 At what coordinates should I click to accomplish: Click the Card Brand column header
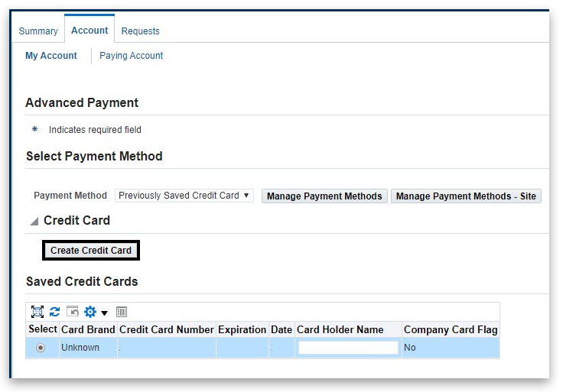(88, 329)
